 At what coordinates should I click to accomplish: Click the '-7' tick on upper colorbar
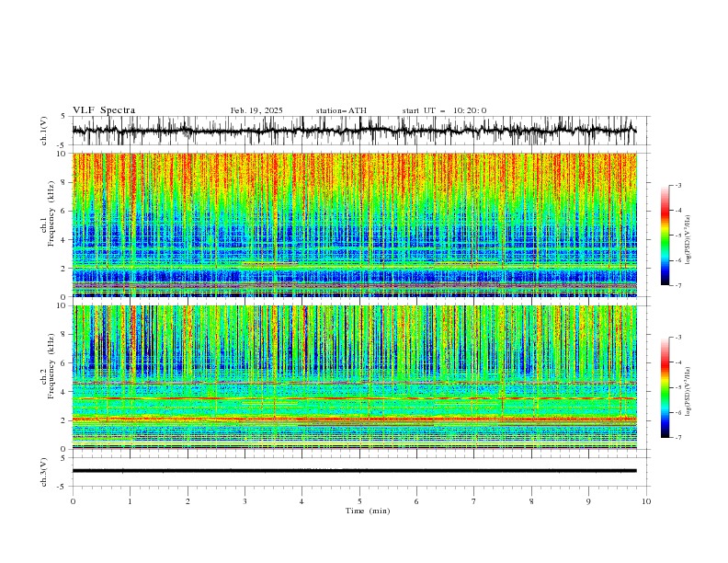677,285
